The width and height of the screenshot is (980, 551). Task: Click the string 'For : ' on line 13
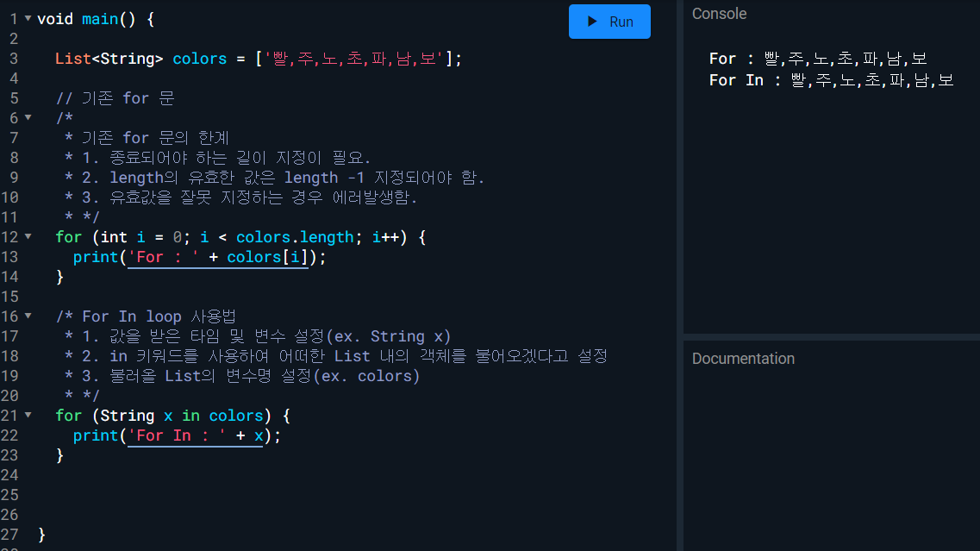(x=164, y=257)
